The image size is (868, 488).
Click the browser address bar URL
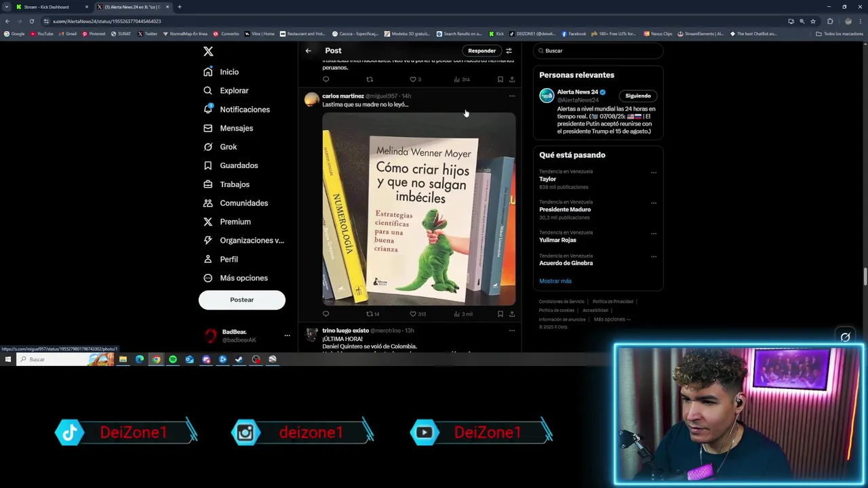tap(107, 21)
